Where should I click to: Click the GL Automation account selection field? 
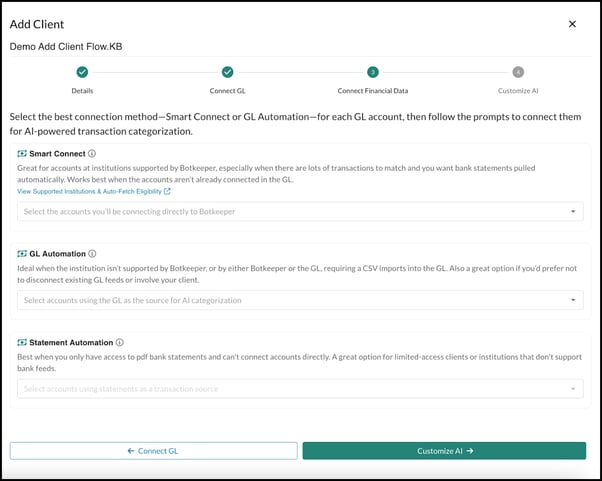point(290,300)
